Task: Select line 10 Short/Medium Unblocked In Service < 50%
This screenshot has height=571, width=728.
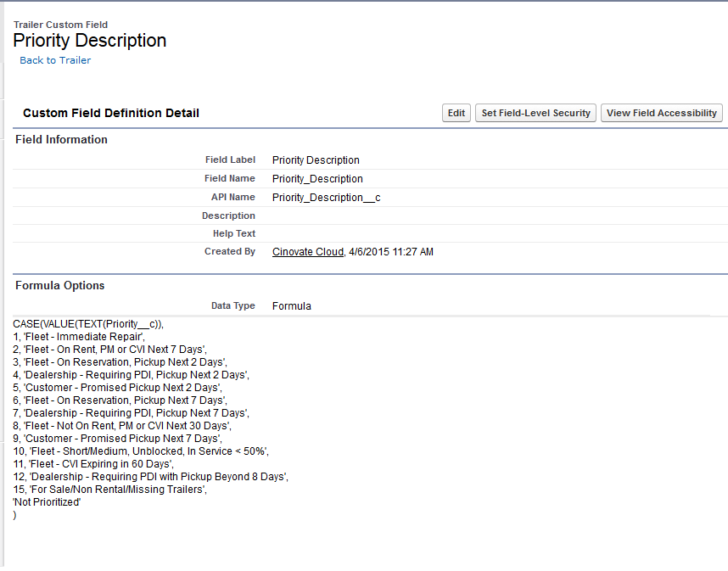Action: 141,451
